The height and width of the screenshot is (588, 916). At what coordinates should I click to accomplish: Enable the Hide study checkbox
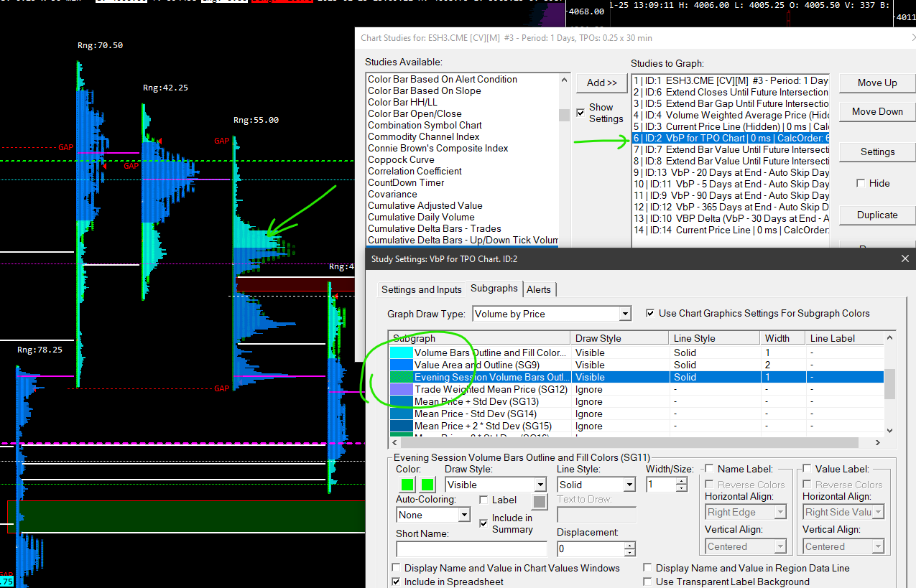coord(861,183)
